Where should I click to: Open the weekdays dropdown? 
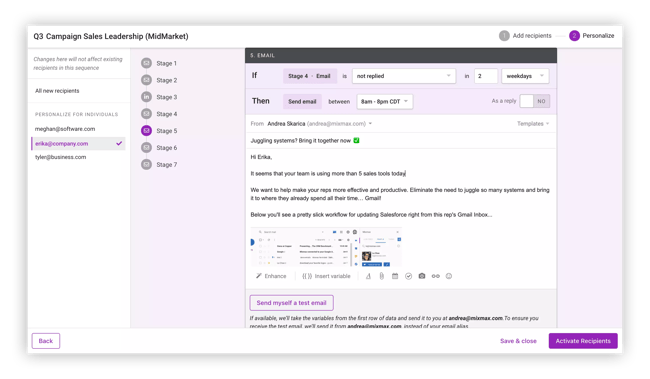tap(525, 76)
